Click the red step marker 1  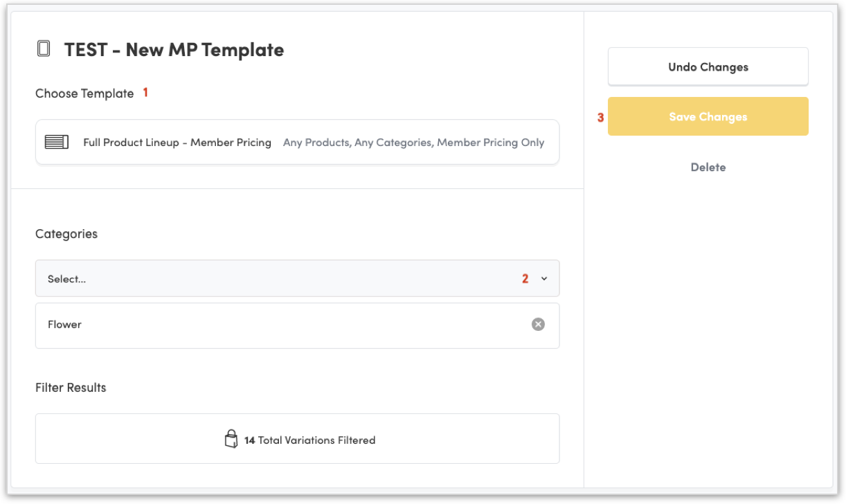click(145, 92)
